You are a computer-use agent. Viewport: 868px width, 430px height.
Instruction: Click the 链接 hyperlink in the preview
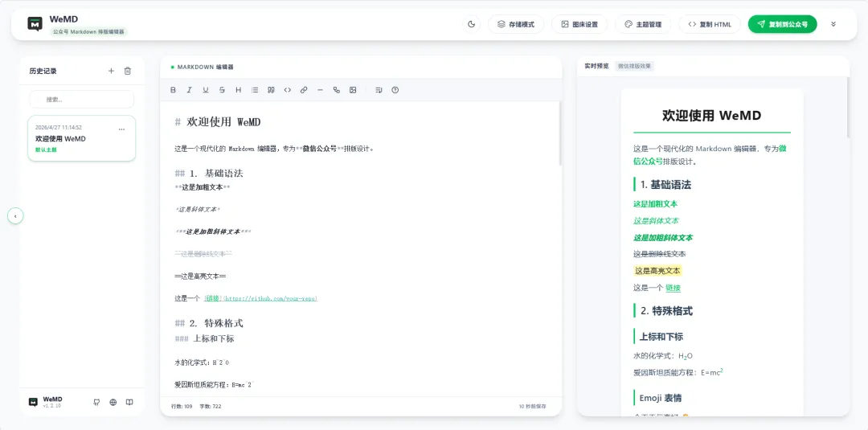pos(674,288)
